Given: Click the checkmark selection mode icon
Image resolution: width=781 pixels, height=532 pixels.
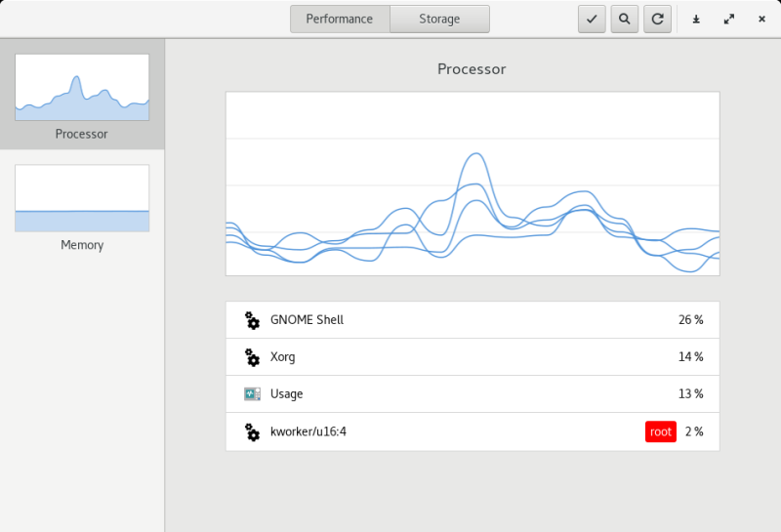Looking at the screenshot, I should point(592,19).
